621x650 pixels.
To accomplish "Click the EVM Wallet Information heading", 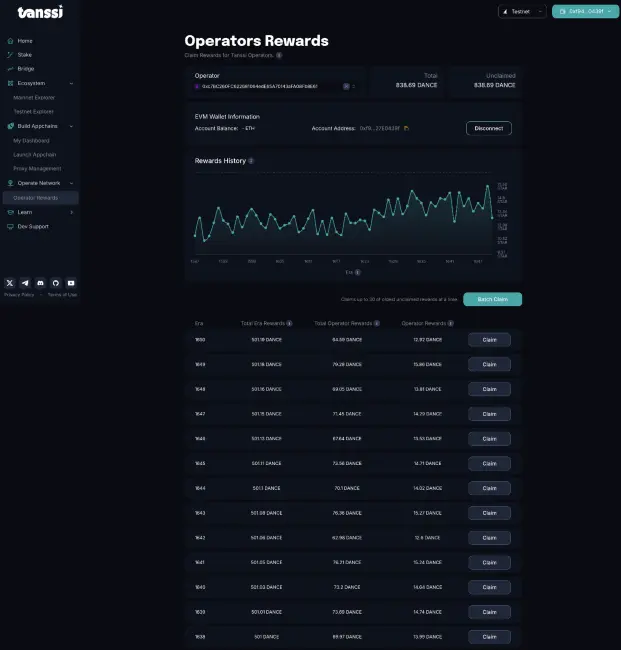I will click(227, 117).
